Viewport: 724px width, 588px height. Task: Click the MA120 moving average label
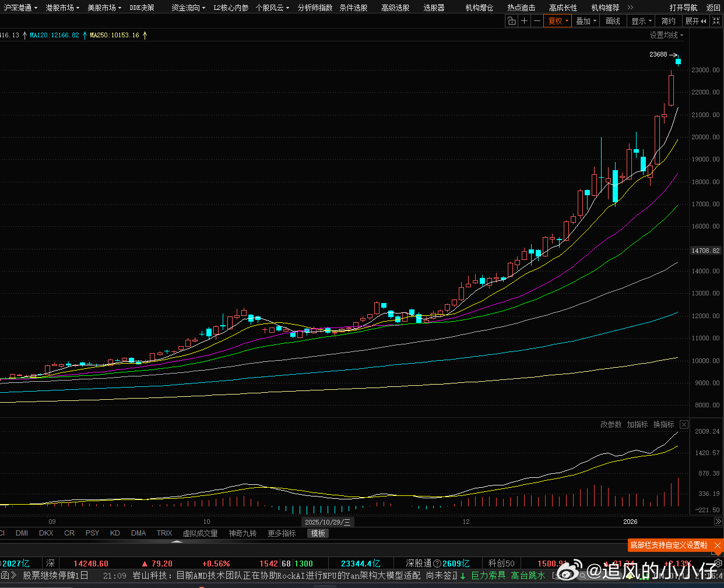click(x=54, y=35)
